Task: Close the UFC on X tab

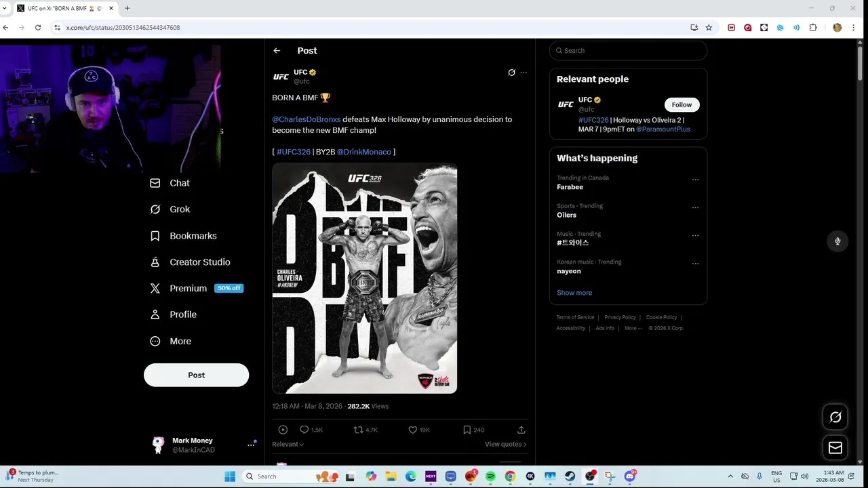Action: [x=112, y=8]
